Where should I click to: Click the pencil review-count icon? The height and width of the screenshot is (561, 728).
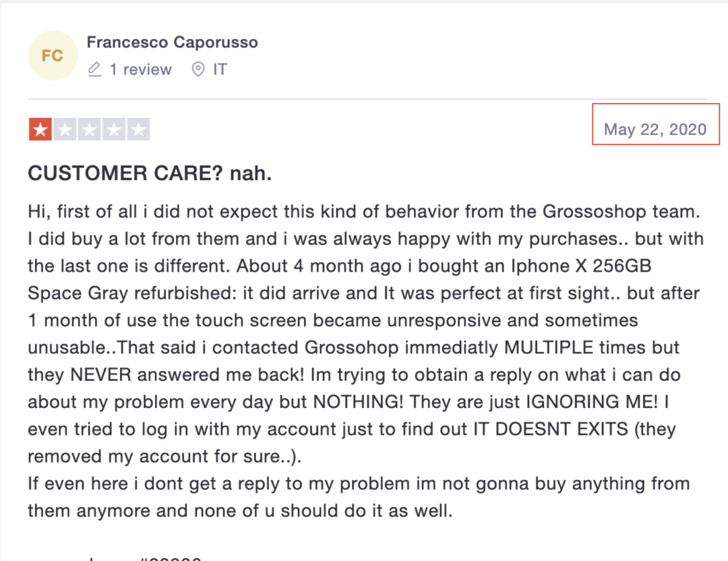pos(95,69)
